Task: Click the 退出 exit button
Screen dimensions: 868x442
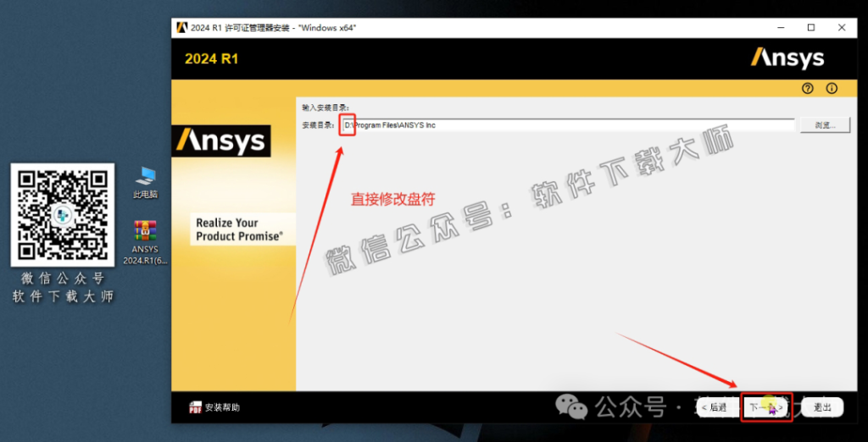Action: pyautogui.click(x=822, y=407)
